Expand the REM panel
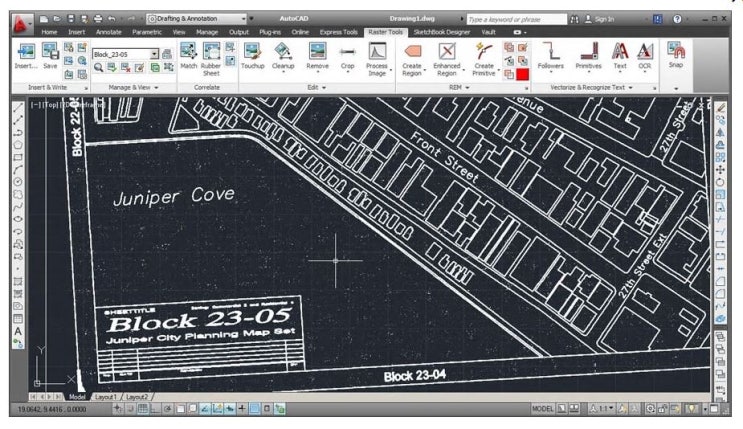Image resolution: width=743 pixels, height=429 pixels. [459, 88]
